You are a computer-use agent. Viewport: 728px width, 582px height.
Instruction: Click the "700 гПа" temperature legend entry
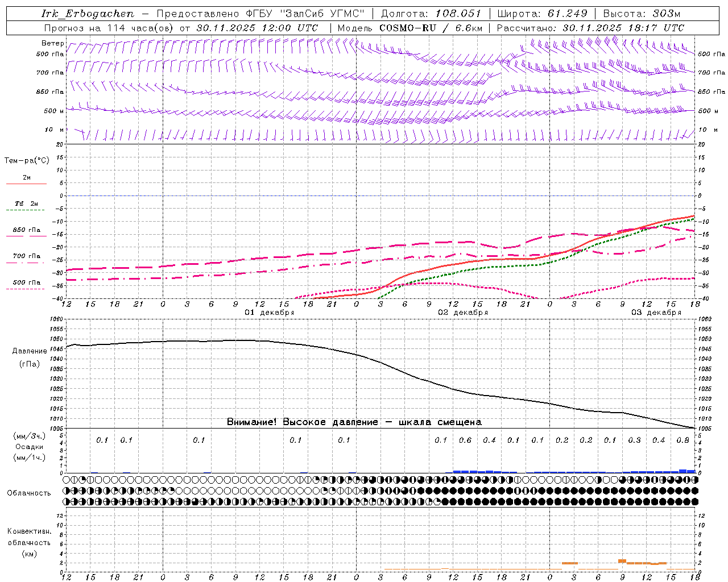(x=26, y=256)
